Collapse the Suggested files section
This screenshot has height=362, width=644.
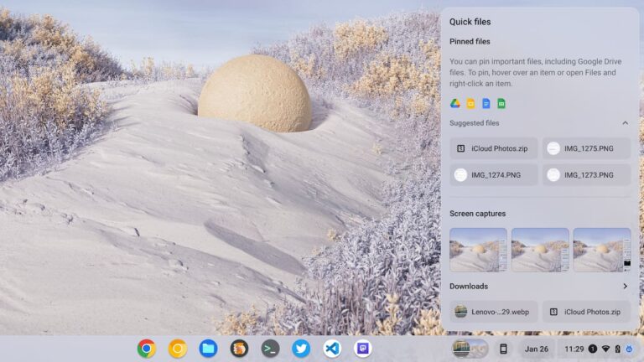pyautogui.click(x=625, y=122)
